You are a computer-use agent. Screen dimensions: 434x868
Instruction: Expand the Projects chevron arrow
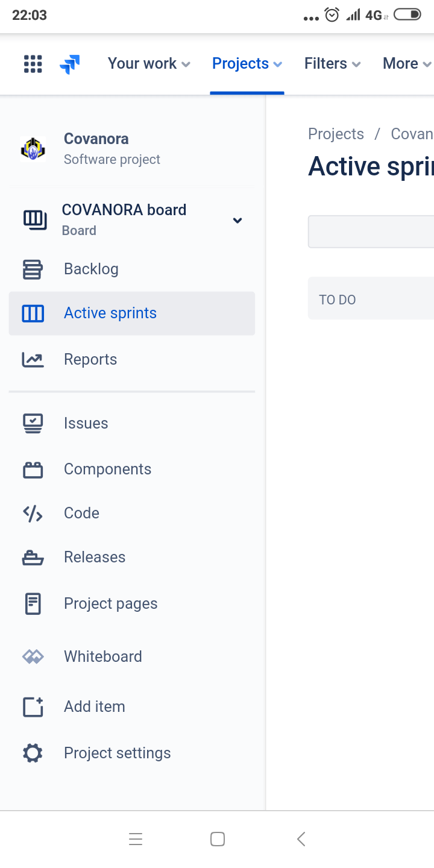point(278,64)
